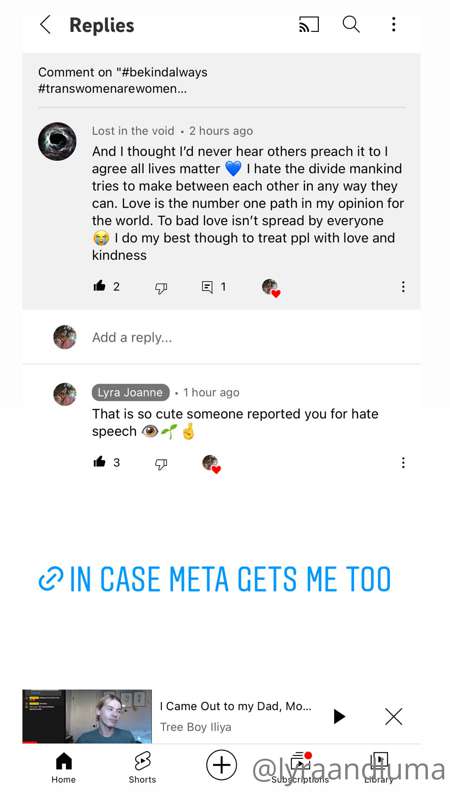Dismiss the mini player with the X
This screenshot has width=450, height=800.
pyautogui.click(x=394, y=716)
